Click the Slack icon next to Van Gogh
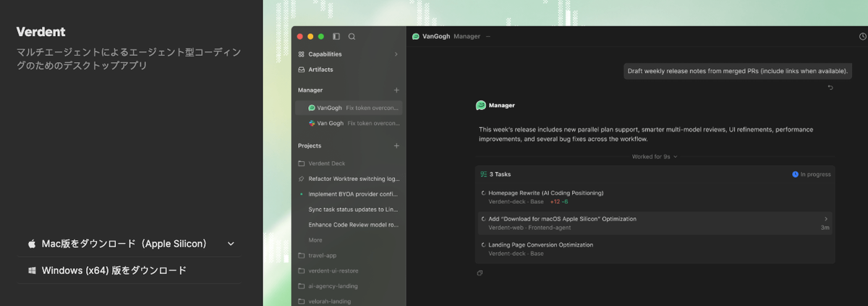 [312, 123]
